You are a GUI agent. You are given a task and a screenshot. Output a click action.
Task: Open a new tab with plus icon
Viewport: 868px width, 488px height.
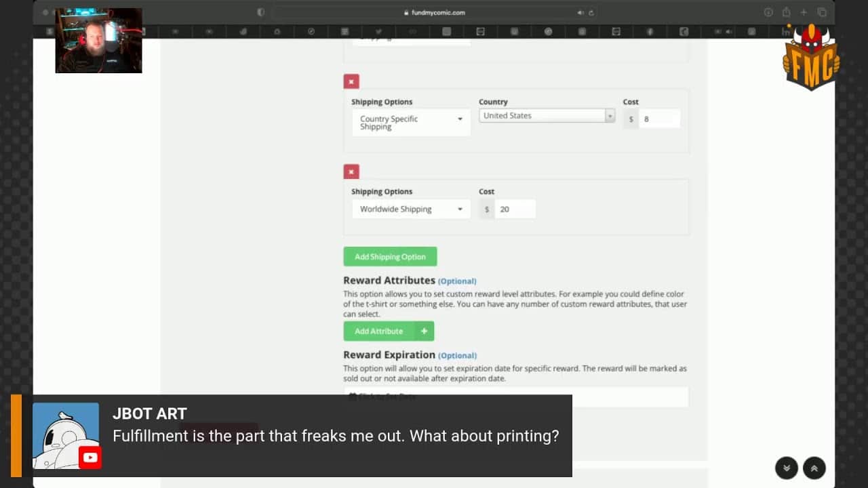(804, 12)
